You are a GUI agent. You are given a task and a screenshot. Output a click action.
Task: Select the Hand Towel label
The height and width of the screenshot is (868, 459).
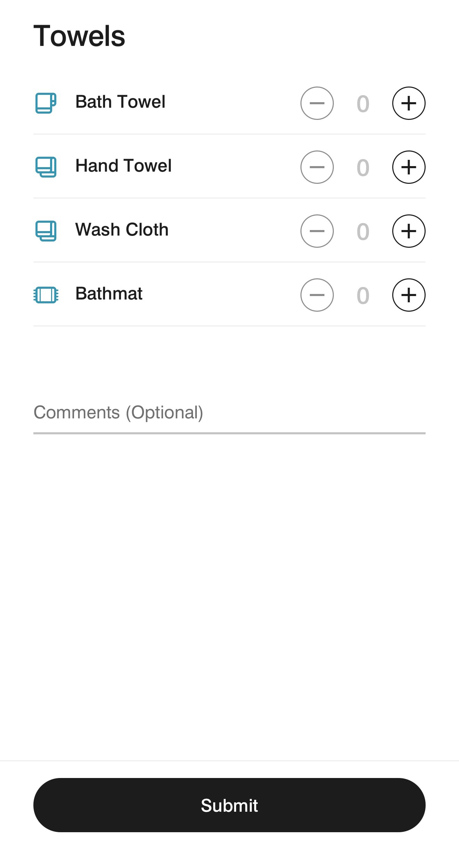123,166
